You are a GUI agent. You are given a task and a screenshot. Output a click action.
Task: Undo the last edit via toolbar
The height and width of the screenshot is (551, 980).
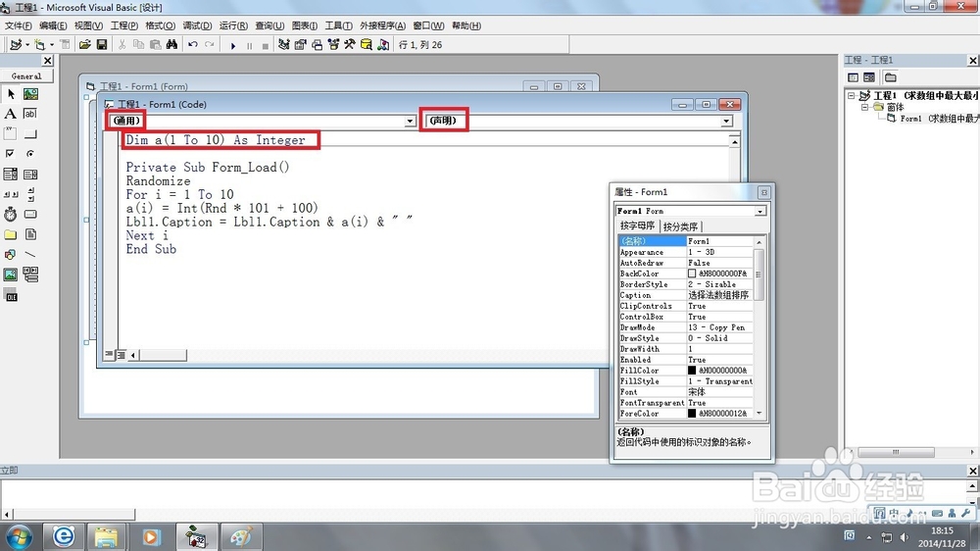pos(193,44)
